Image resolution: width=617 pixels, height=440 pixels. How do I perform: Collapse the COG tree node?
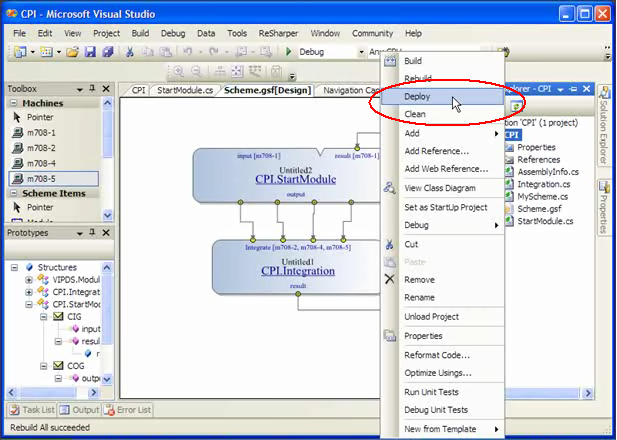[44, 366]
